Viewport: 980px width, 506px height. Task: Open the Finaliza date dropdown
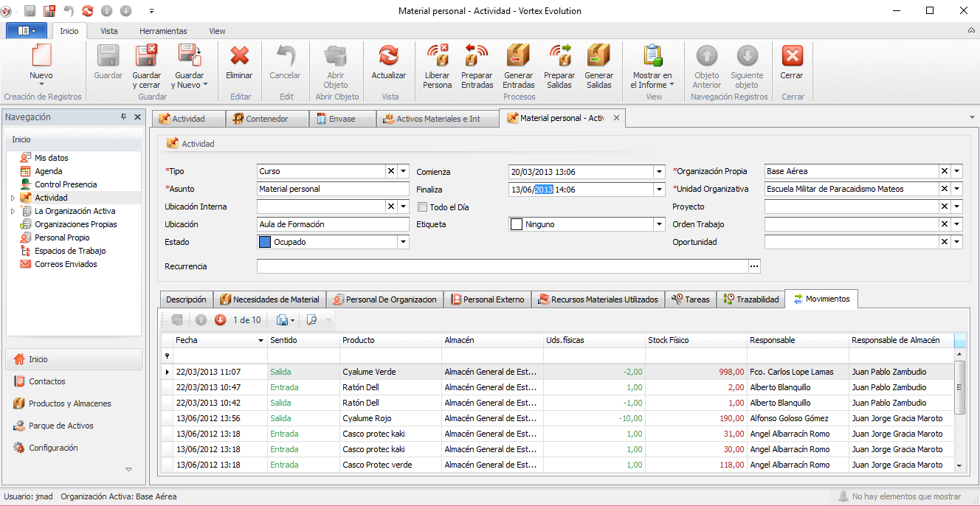point(659,190)
